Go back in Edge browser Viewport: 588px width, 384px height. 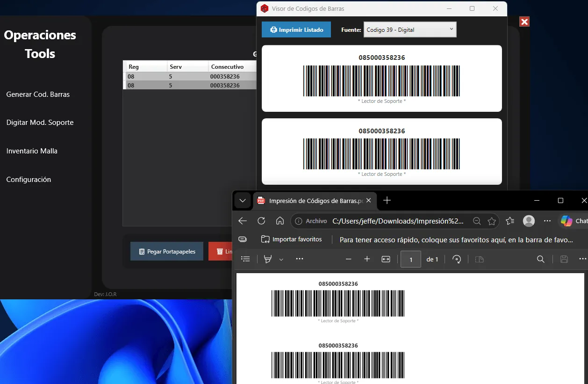click(242, 221)
